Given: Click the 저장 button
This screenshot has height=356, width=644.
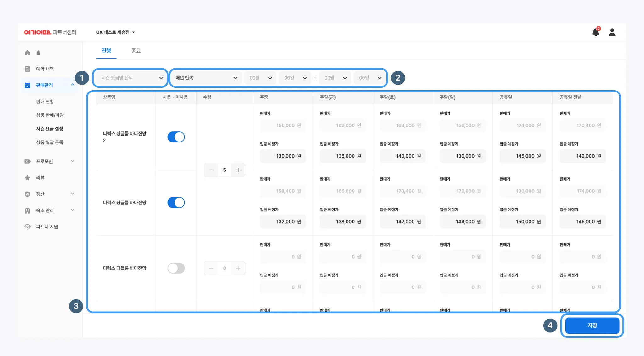Looking at the screenshot, I should [x=592, y=325].
